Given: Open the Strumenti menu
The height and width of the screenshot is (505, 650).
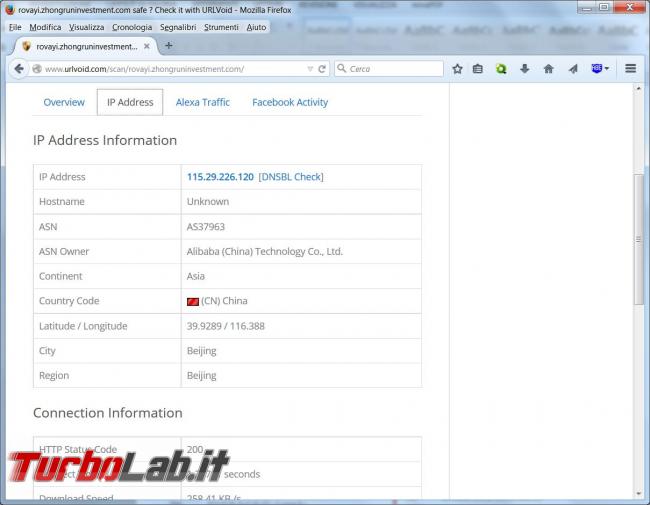Looking at the screenshot, I should click(x=221, y=27).
